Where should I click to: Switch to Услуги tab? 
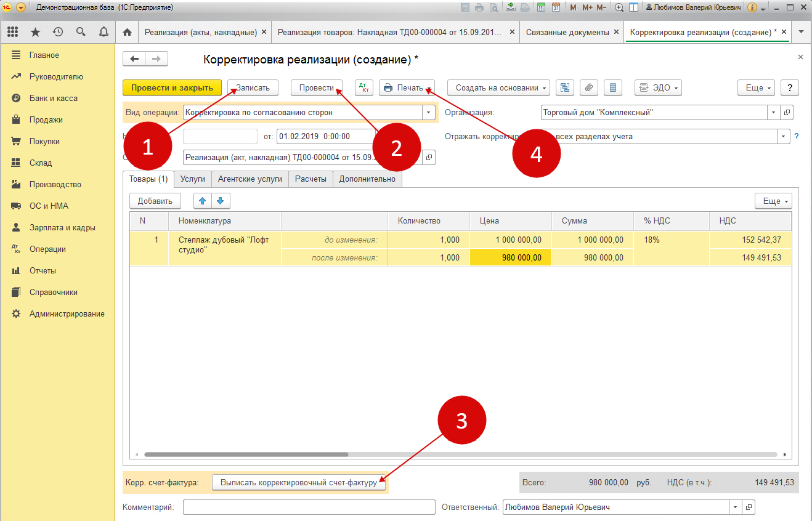click(193, 179)
